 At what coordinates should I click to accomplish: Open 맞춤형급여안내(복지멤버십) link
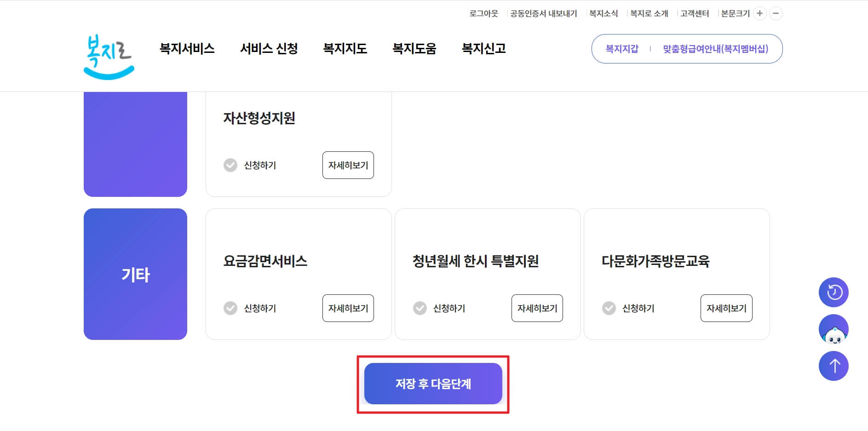716,49
